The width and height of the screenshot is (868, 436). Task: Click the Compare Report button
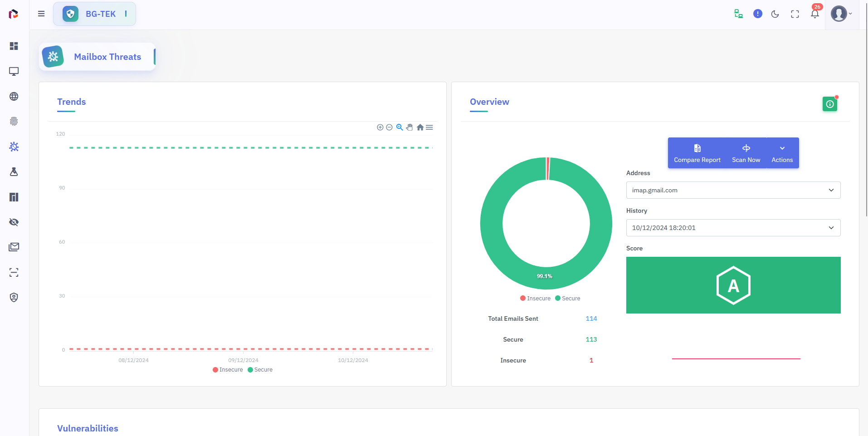[697, 153]
